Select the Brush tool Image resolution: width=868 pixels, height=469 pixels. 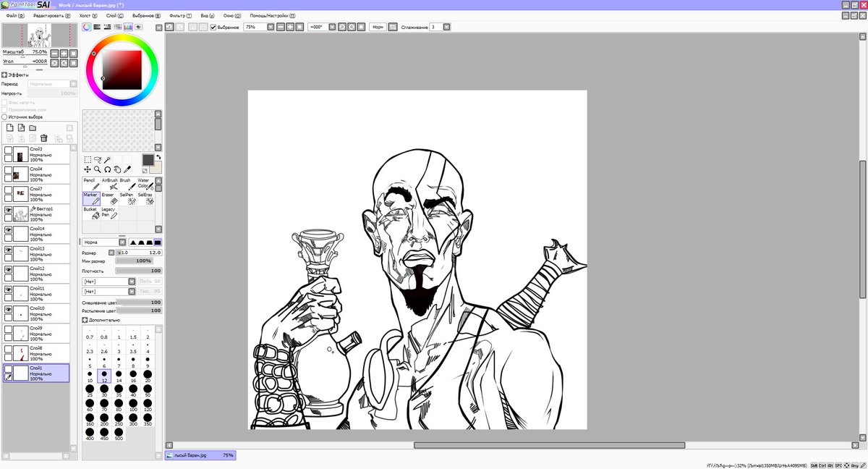coord(127,184)
